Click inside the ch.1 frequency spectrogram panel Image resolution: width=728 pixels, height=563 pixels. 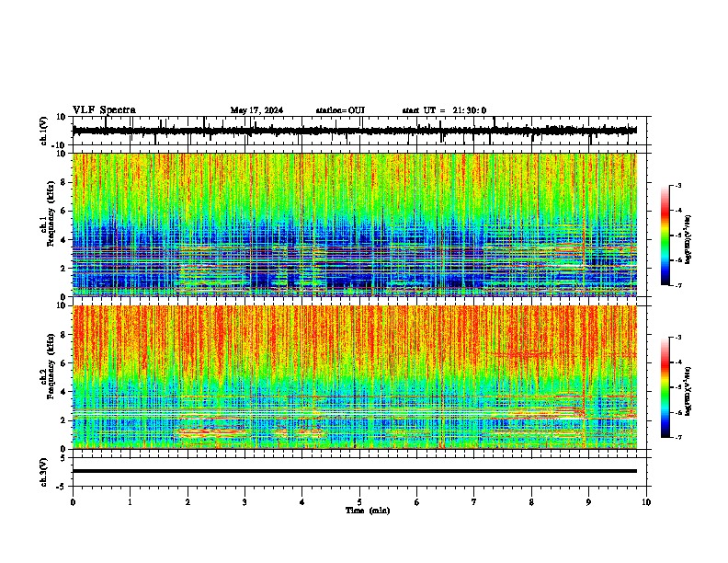point(355,224)
